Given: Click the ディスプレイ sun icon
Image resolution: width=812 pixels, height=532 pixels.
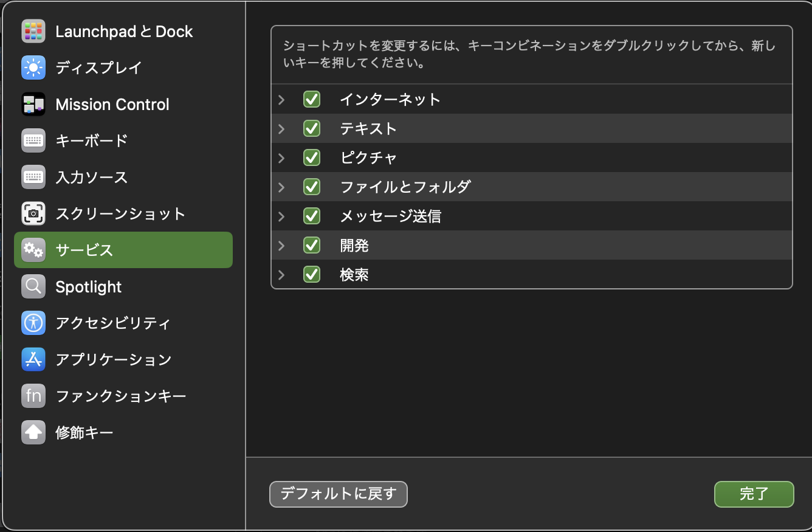Looking at the screenshot, I should pyautogui.click(x=33, y=67).
